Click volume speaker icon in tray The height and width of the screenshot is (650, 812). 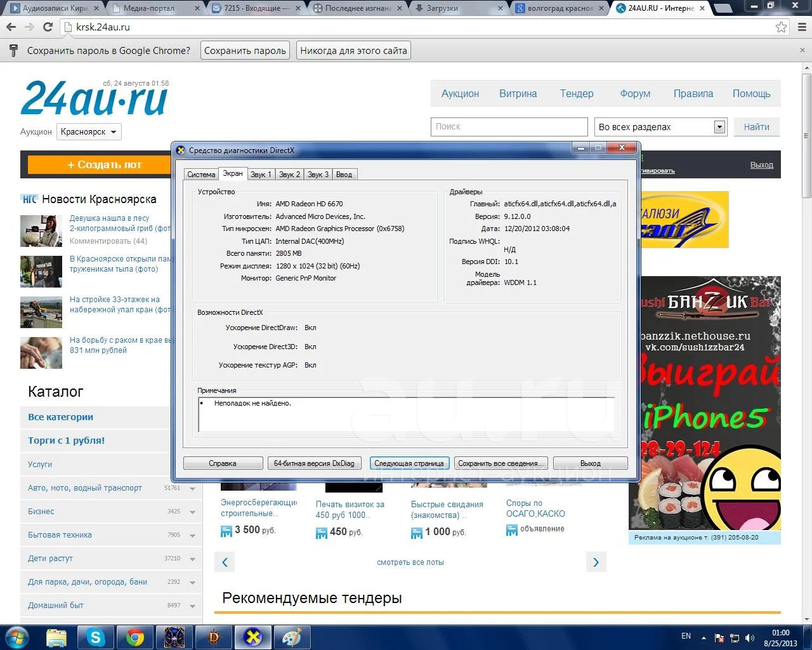pos(750,638)
